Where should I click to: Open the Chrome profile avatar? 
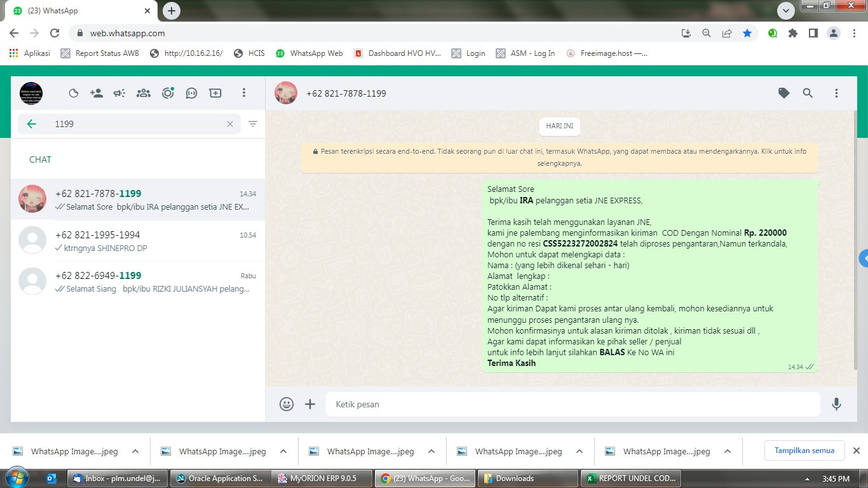[x=834, y=33]
